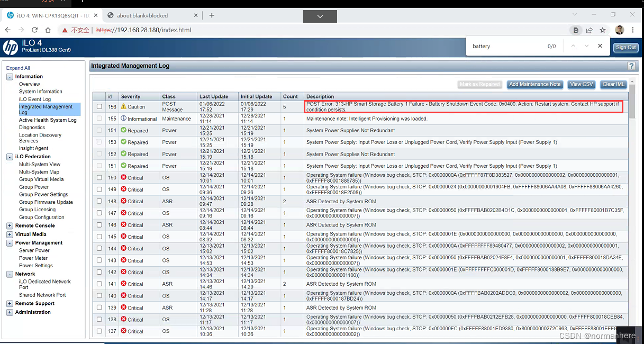Select checkbox for log entry 137
The width and height of the screenshot is (644, 344).
(x=99, y=331)
